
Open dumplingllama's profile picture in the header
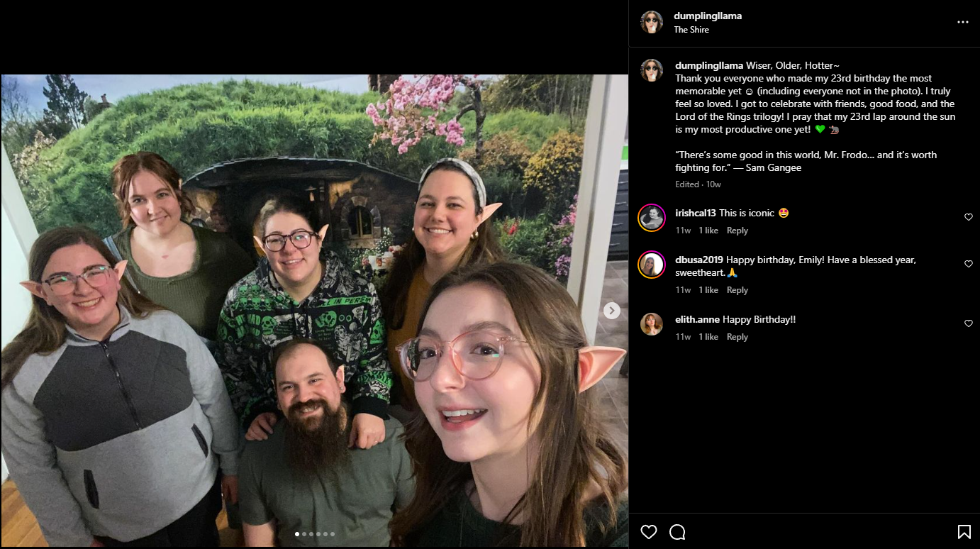[x=652, y=22]
